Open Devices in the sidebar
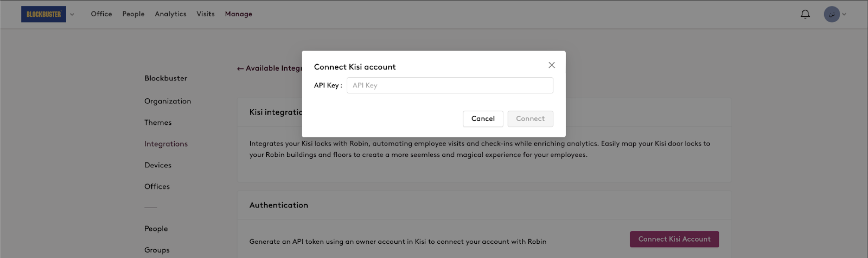Viewport: 868px width, 258px height. pos(158,165)
